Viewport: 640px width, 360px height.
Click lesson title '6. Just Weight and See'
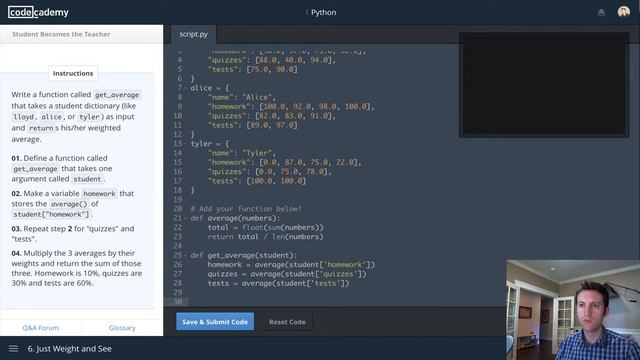(x=69, y=349)
